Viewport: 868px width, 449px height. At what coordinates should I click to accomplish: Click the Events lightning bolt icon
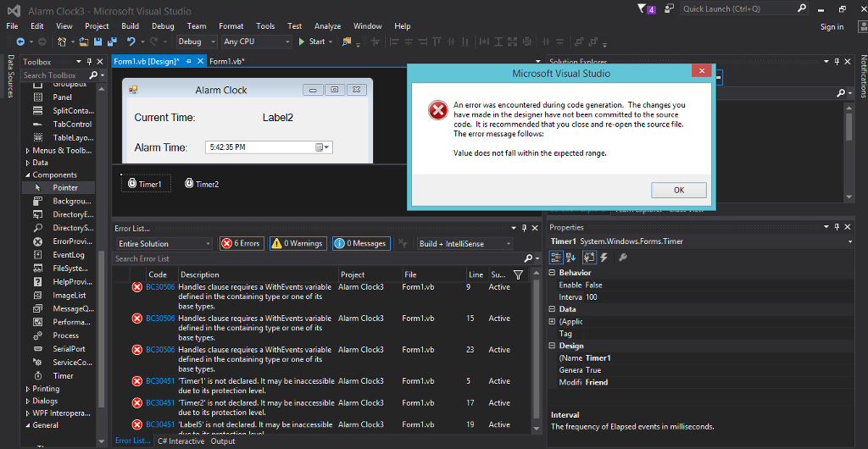coord(604,258)
